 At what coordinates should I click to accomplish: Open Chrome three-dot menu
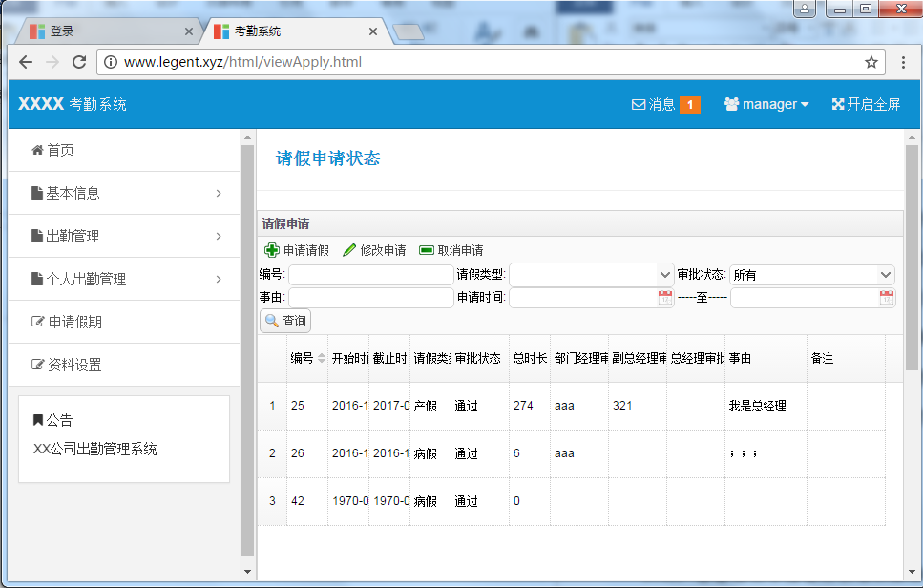(x=903, y=62)
